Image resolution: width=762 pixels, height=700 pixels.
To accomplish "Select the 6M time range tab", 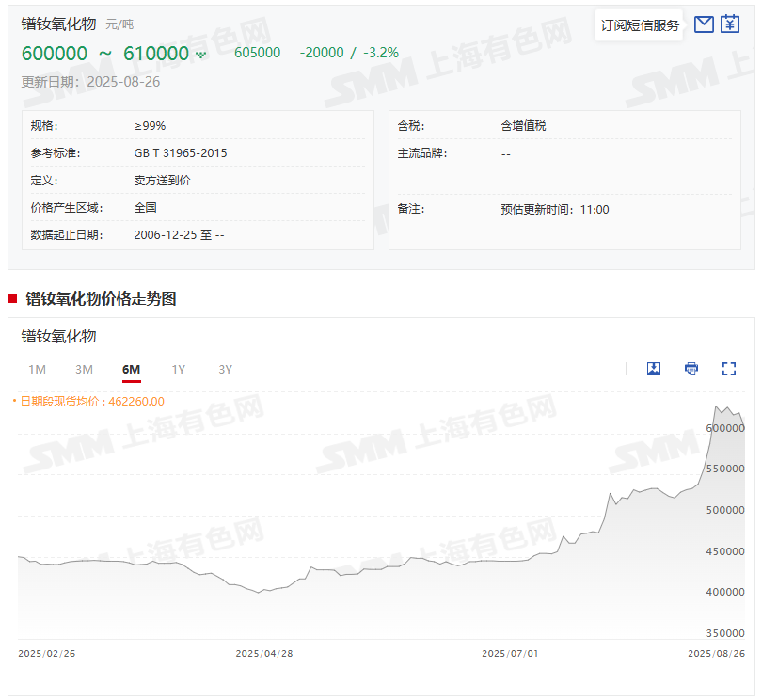I will 131,370.
